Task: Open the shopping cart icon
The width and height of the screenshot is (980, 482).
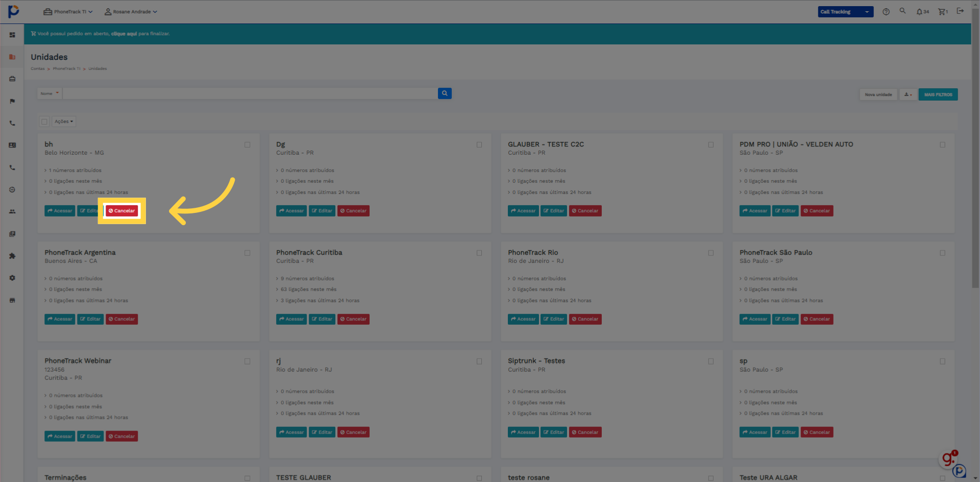Action: click(943, 12)
